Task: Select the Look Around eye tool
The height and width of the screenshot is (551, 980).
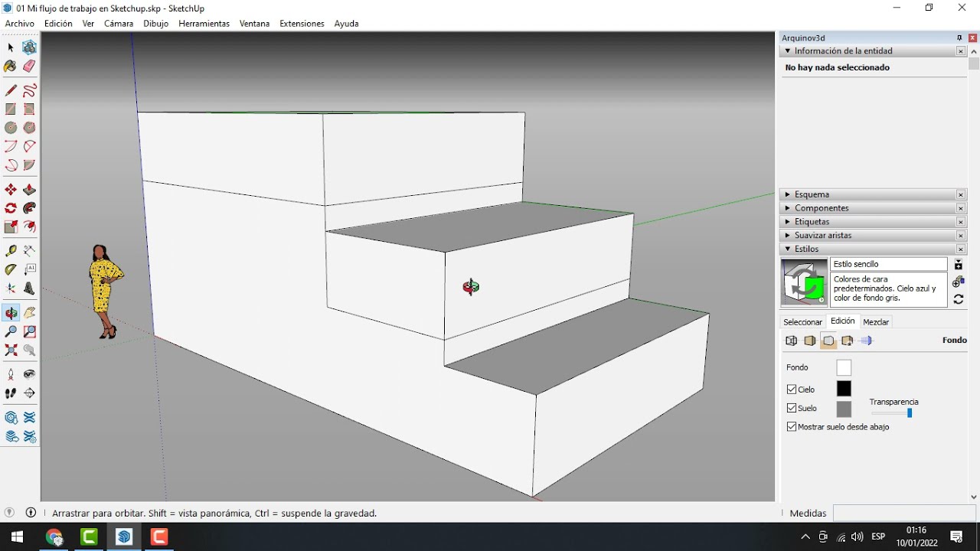Action: (x=29, y=374)
